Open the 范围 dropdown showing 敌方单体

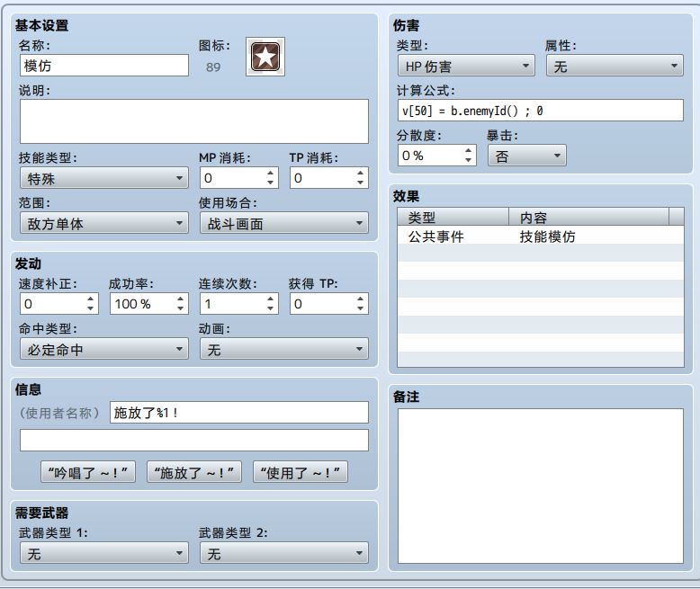[104, 223]
